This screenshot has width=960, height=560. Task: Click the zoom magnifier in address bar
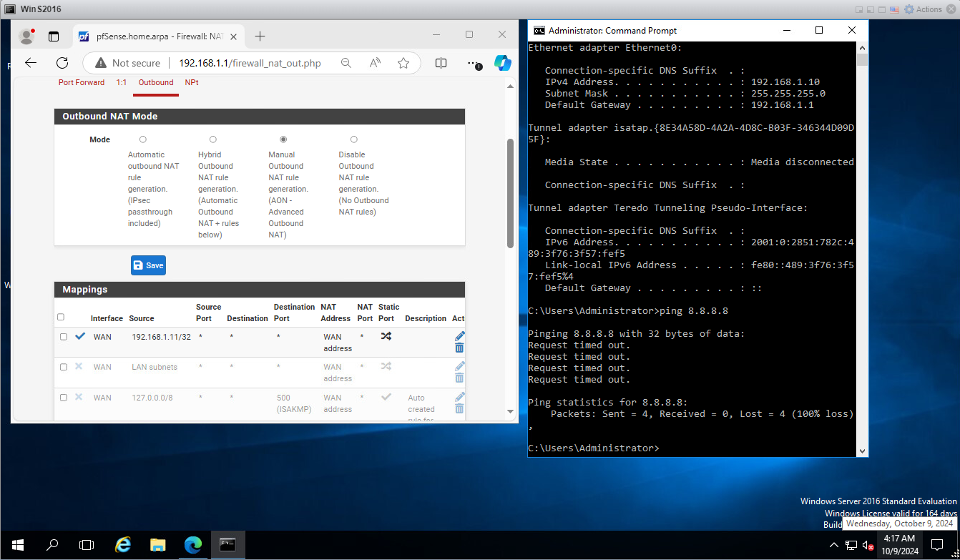[346, 63]
